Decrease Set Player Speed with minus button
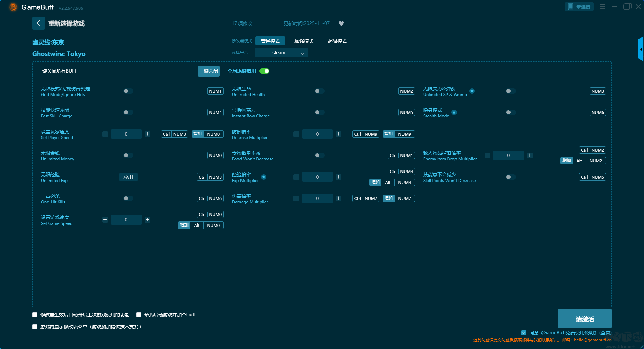The image size is (644, 349). coord(105,134)
